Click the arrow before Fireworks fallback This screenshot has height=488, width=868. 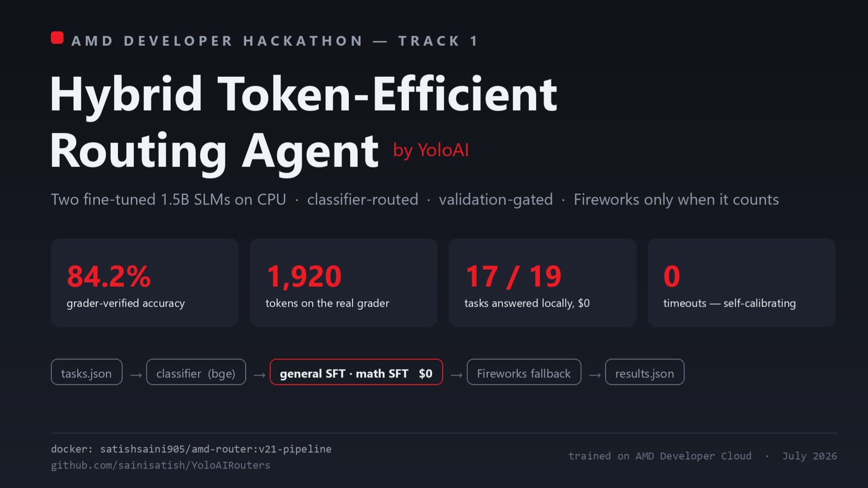coord(456,375)
